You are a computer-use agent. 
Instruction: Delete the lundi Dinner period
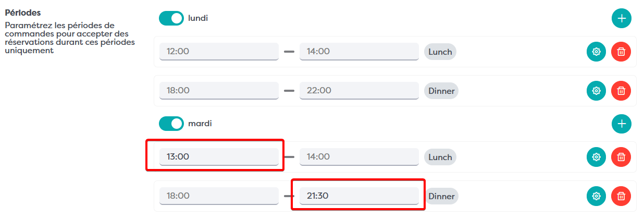[x=621, y=91]
